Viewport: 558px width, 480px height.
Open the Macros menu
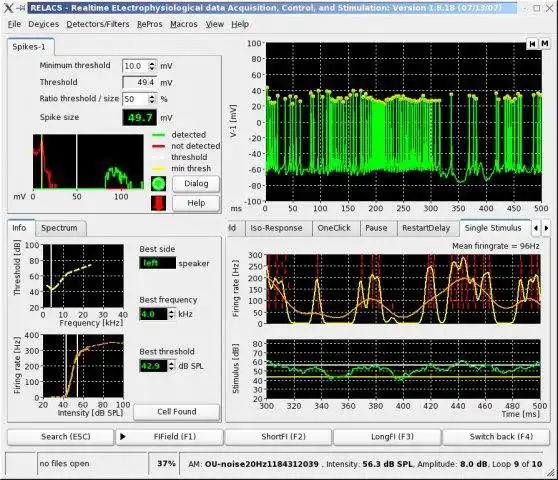click(x=184, y=24)
